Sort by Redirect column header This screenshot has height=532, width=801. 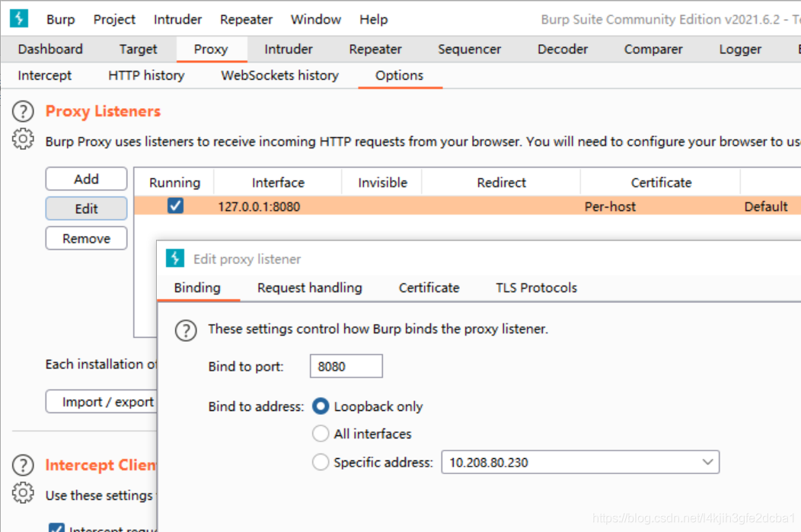click(501, 182)
